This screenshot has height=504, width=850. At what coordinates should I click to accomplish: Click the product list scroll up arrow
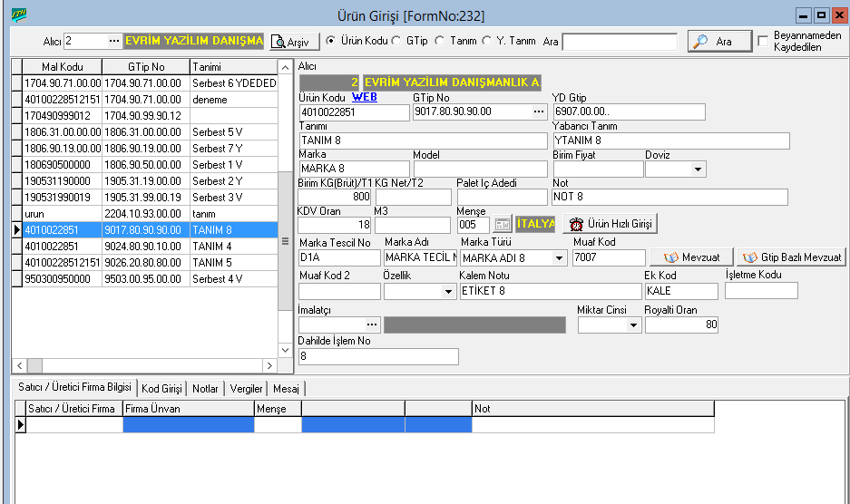point(285,67)
